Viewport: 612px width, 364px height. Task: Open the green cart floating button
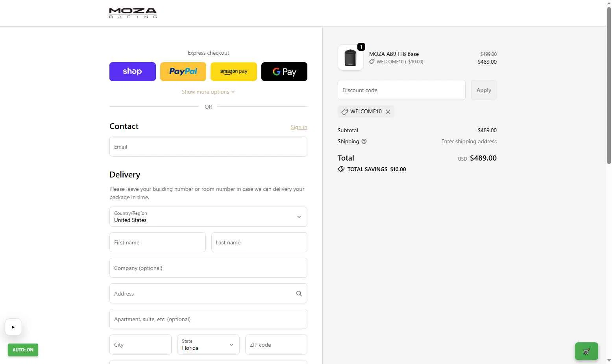(x=586, y=351)
